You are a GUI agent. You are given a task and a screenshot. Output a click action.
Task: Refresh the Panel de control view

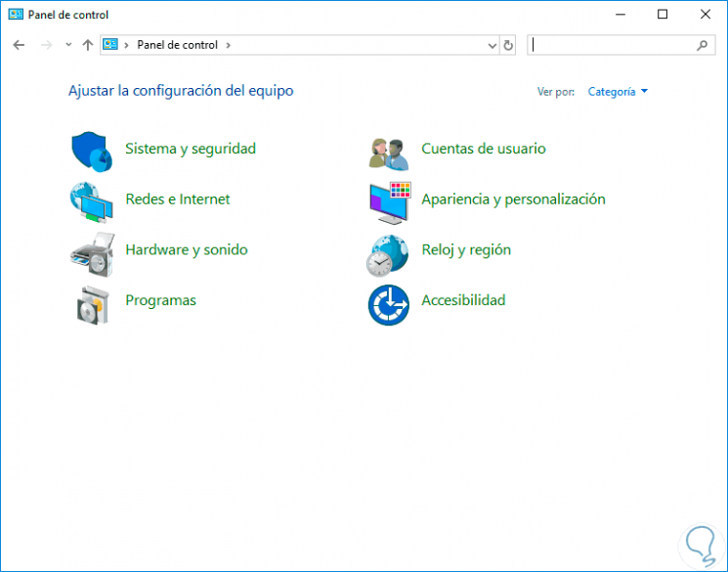(x=508, y=45)
